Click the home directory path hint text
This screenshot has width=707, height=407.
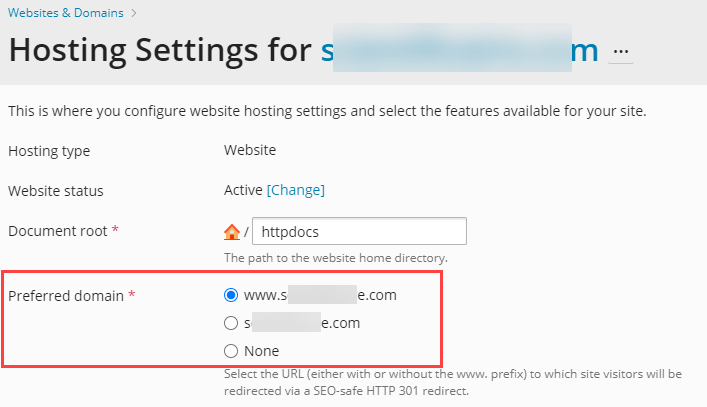point(335,258)
